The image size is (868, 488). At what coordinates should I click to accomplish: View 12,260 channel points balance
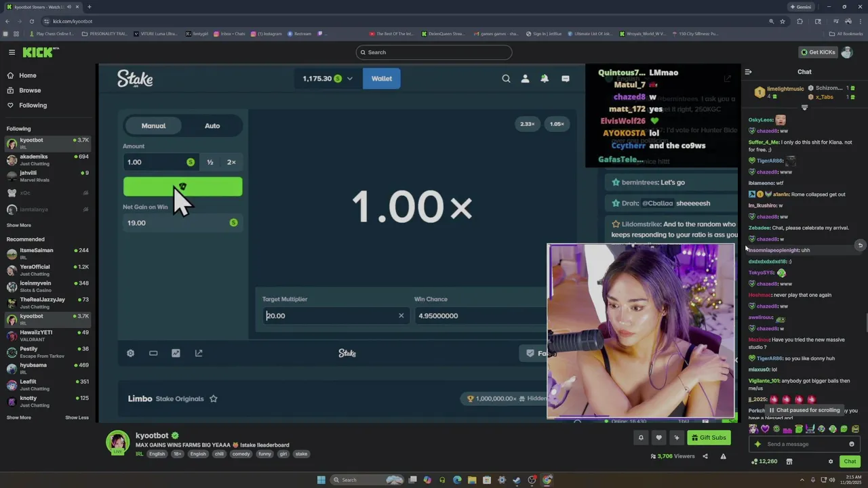764,462
